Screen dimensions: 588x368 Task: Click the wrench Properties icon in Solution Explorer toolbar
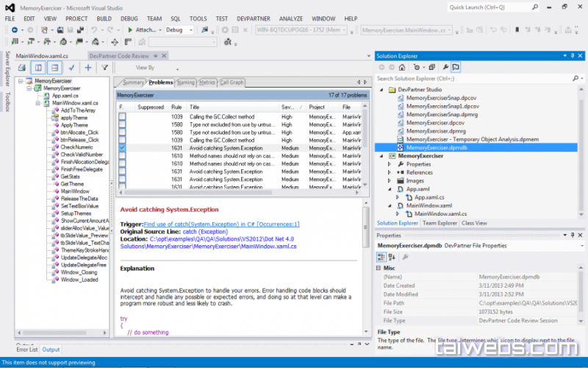444,67
